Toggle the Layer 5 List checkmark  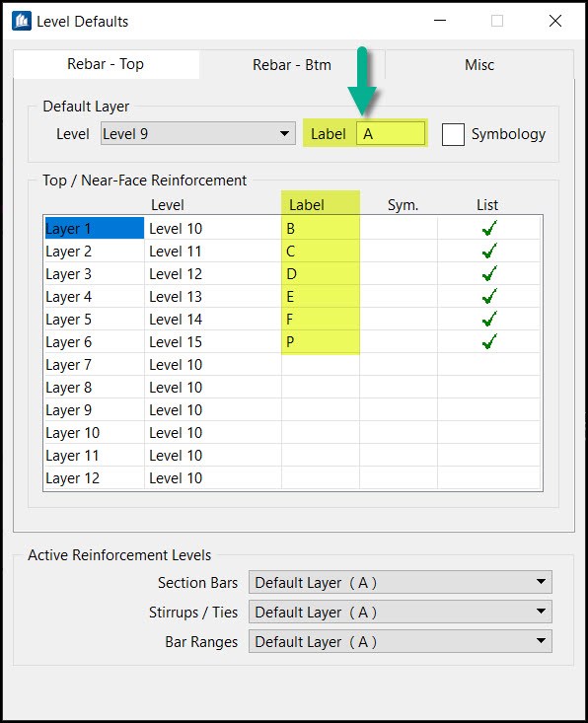(489, 319)
